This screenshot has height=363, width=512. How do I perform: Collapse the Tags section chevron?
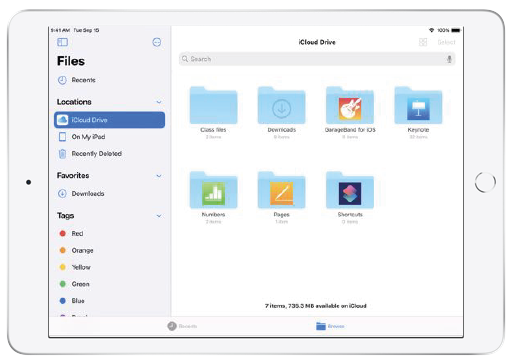pos(159,216)
